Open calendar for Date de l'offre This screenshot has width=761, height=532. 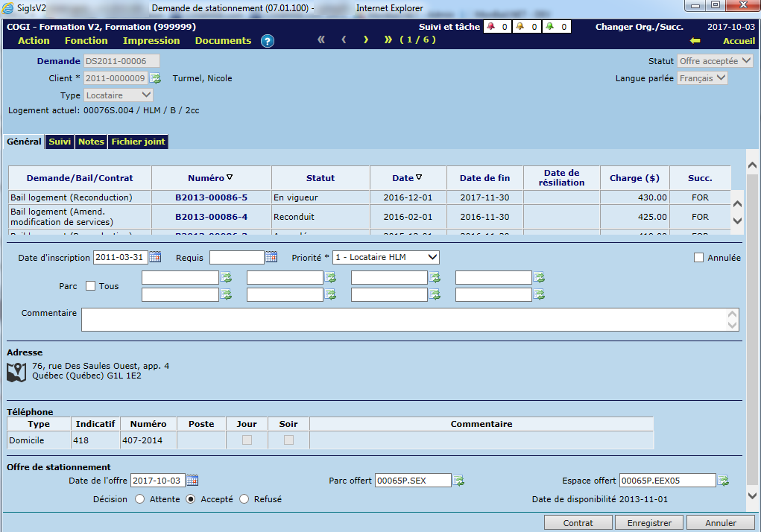pyautogui.click(x=192, y=481)
